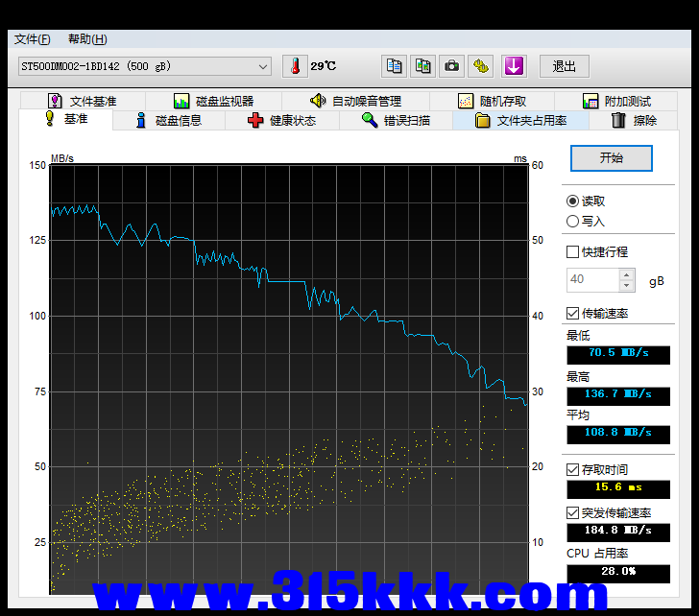Toggle the 传输速率 checkbox
699x616 pixels.
(573, 314)
